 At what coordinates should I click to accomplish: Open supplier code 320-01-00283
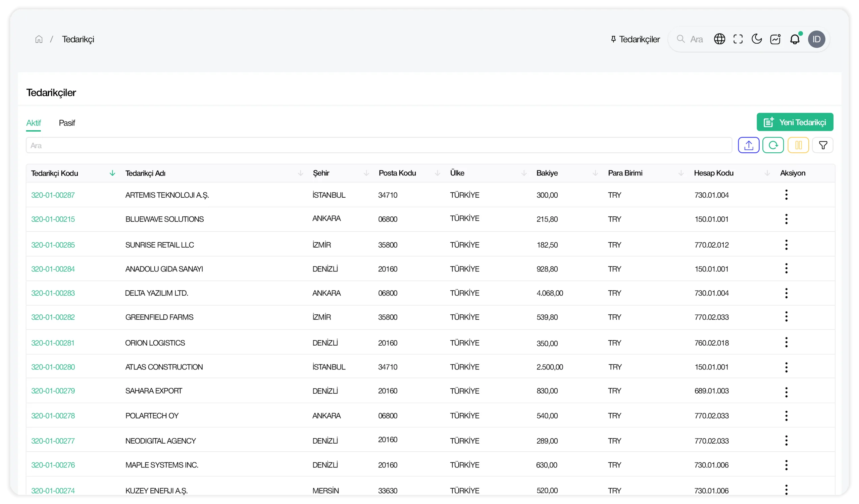coord(53,293)
